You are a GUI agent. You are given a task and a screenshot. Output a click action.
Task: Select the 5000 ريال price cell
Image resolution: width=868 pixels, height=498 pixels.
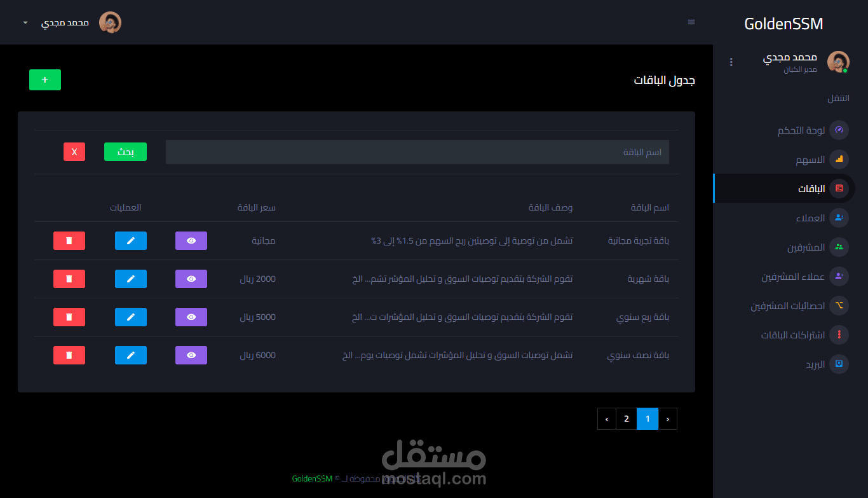257,317
